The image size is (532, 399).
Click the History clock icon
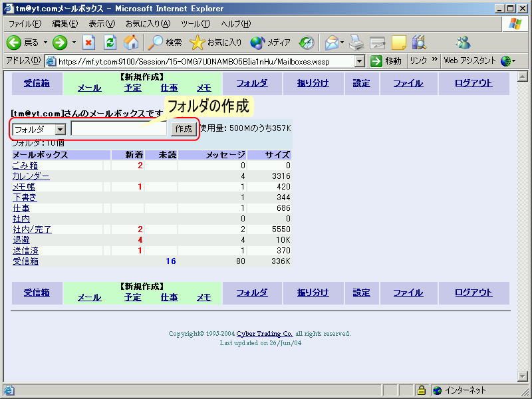(307, 43)
